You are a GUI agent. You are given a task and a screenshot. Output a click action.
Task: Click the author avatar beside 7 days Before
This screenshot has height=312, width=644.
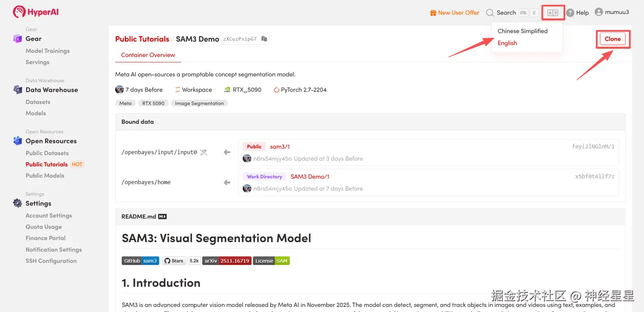(x=119, y=90)
